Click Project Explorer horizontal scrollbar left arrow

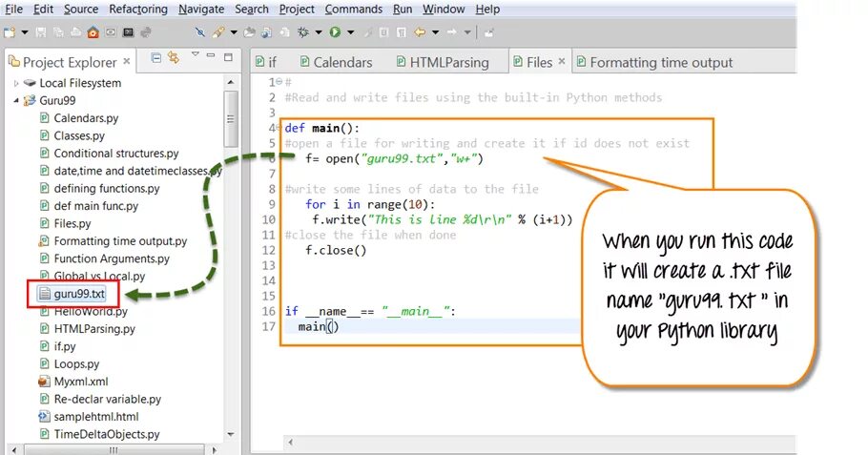pos(14,450)
